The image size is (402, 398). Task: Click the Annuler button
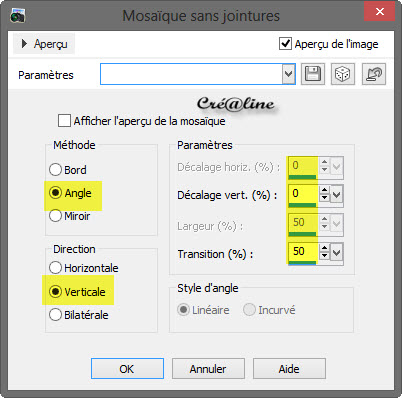[x=208, y=369]
